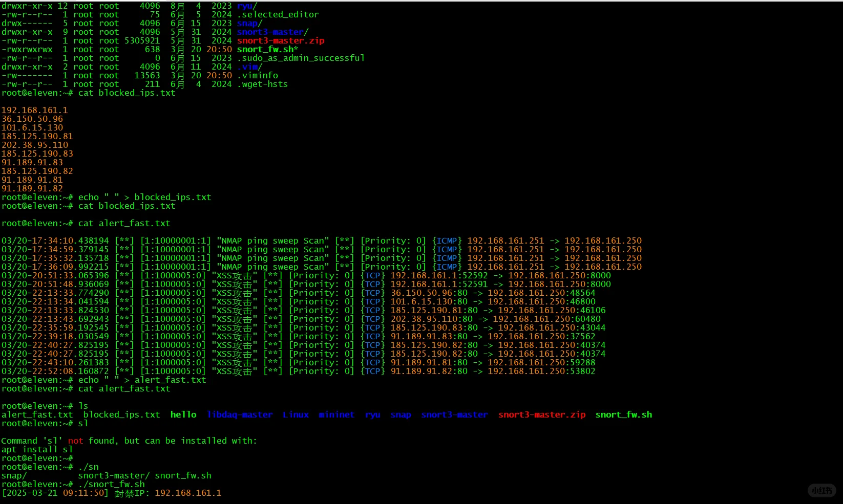Screen dimensions: 843x504
Task: Click timestamp 03/20-17:34:10.438194 in alert log
Action: point(55,240)
